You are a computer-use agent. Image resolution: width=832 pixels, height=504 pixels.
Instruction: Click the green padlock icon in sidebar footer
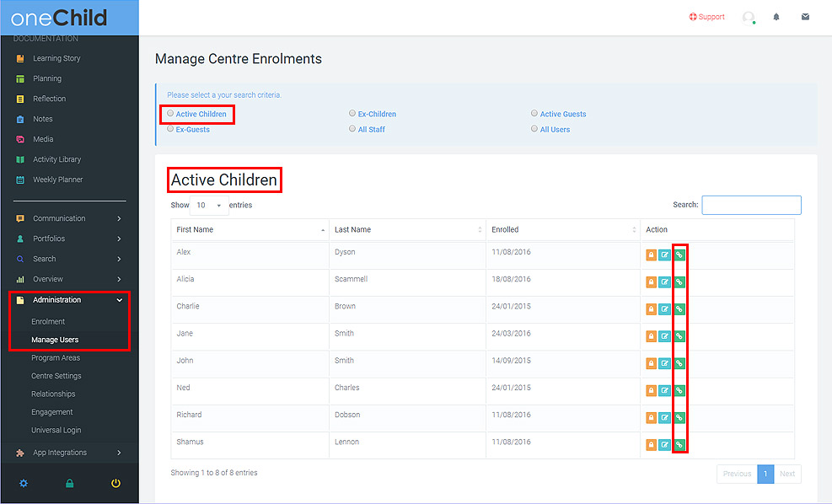tap(69, 484)
